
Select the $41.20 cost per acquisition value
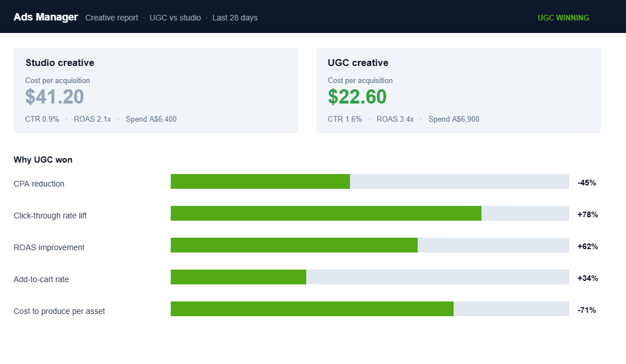point(54,97)
